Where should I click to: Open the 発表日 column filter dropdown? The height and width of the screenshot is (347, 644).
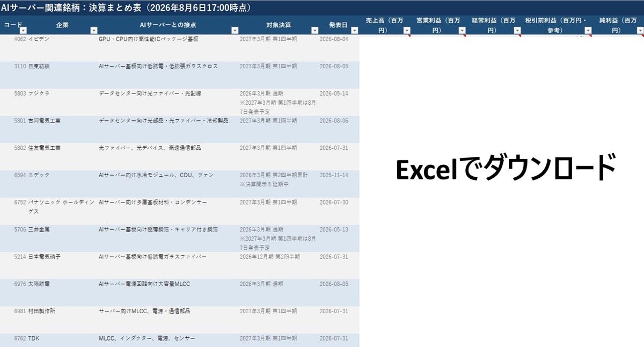coord(354,31)
